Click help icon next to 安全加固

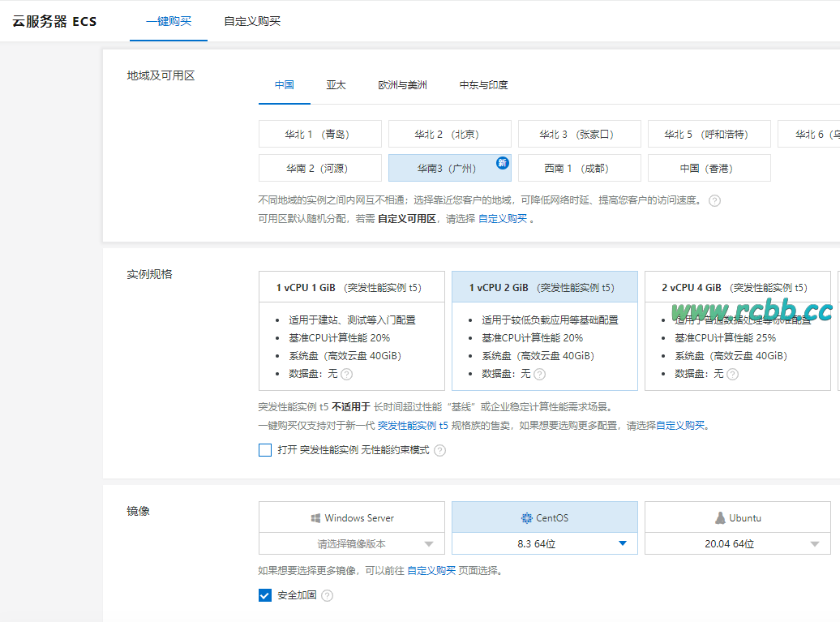(327, 595)
